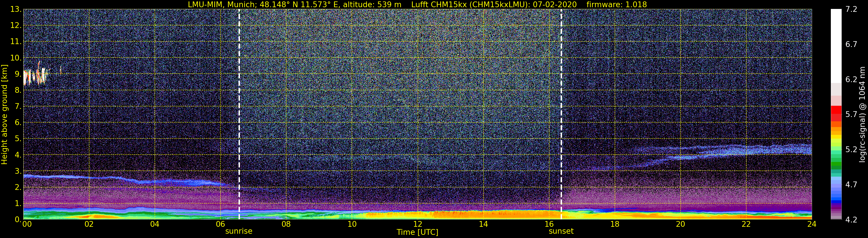The image size is (868, 238).
Task: Select the "sunrise" label below the time axis
Action: pos(239,231)
